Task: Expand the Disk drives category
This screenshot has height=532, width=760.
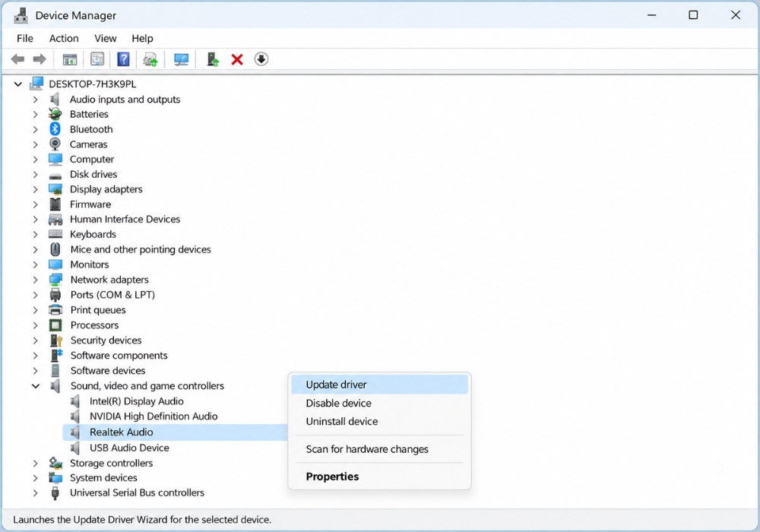Action: [35, 174]
